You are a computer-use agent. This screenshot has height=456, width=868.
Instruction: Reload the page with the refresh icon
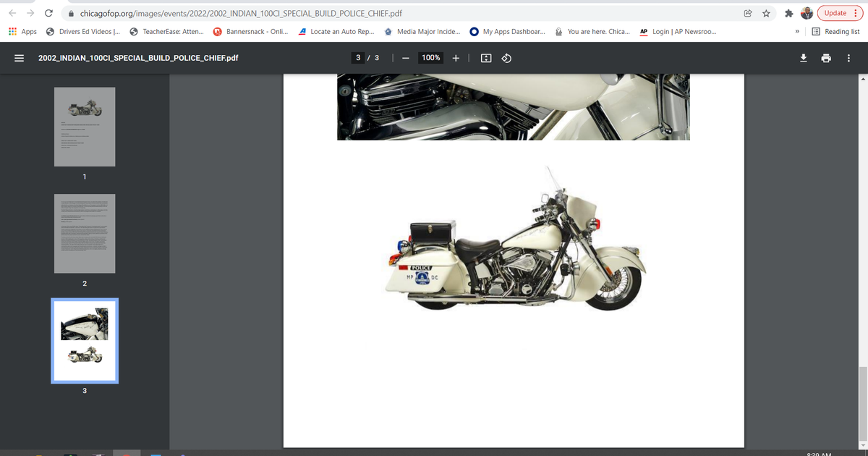click(48, 13)
